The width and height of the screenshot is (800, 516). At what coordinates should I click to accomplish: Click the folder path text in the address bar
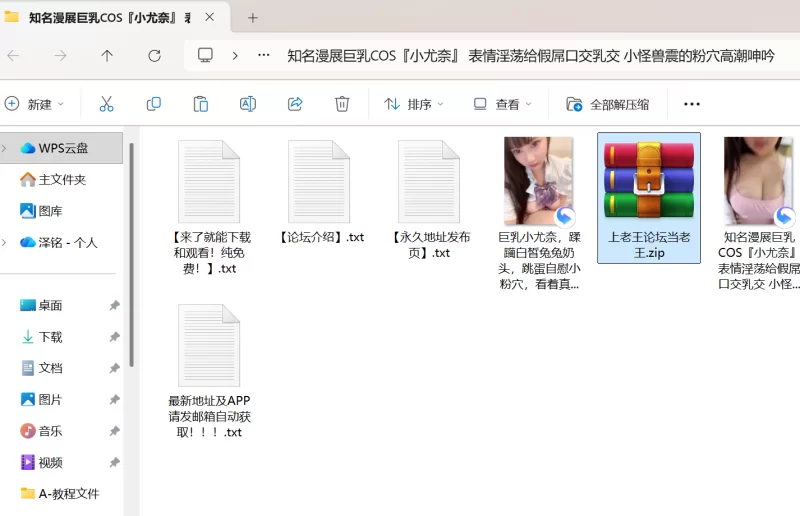click(x=531, y=56)
